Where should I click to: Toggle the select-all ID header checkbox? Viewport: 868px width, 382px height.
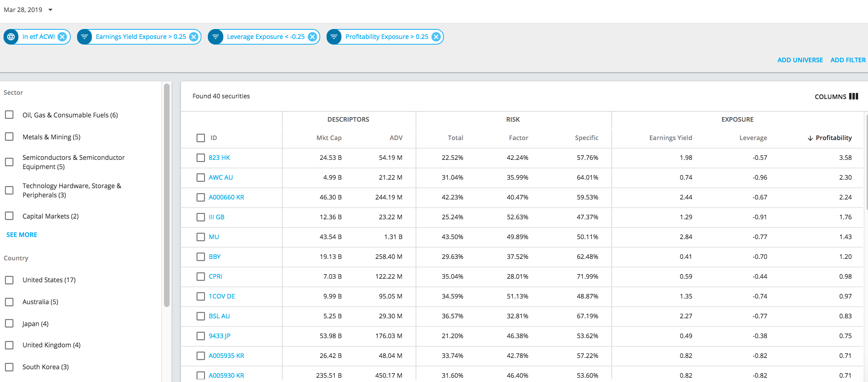click(x=201, y=138)
